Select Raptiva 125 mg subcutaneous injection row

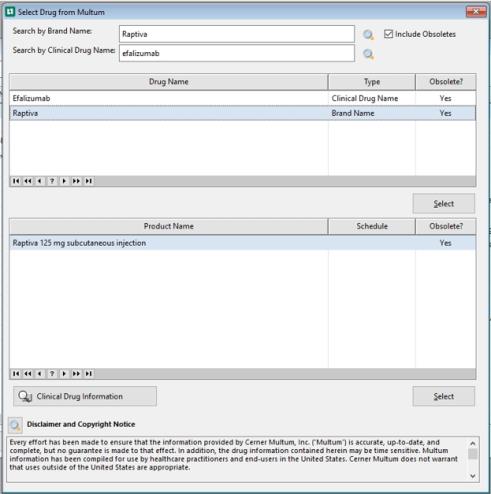[x=243, y=243]
